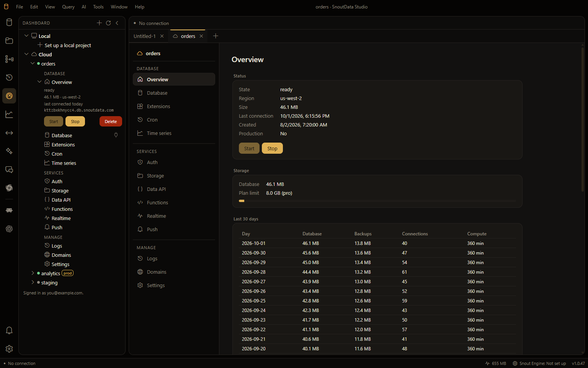Click Snout Engine status bar entry
The width and height of the screenshot is (588, 368).
point(539,363)
